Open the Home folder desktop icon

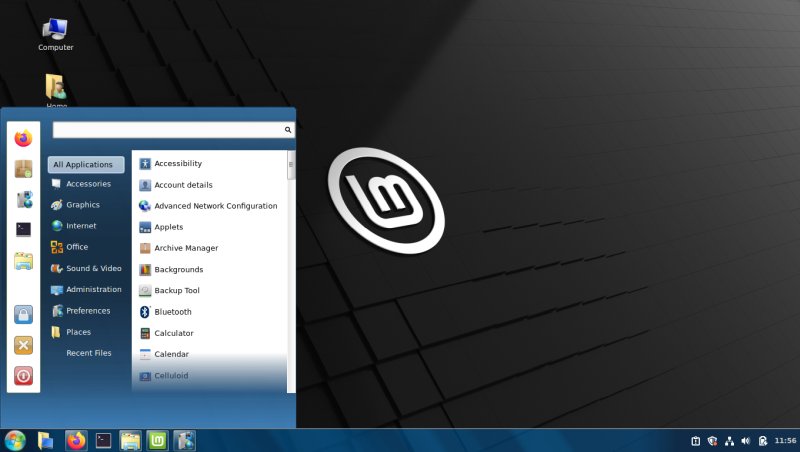[x=56, y=91]
